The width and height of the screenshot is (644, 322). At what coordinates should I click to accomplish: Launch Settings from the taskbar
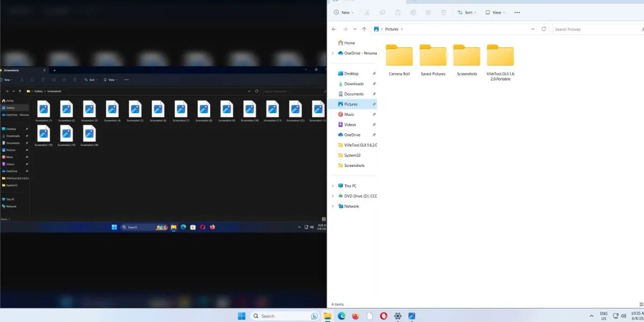click(397, 316)
